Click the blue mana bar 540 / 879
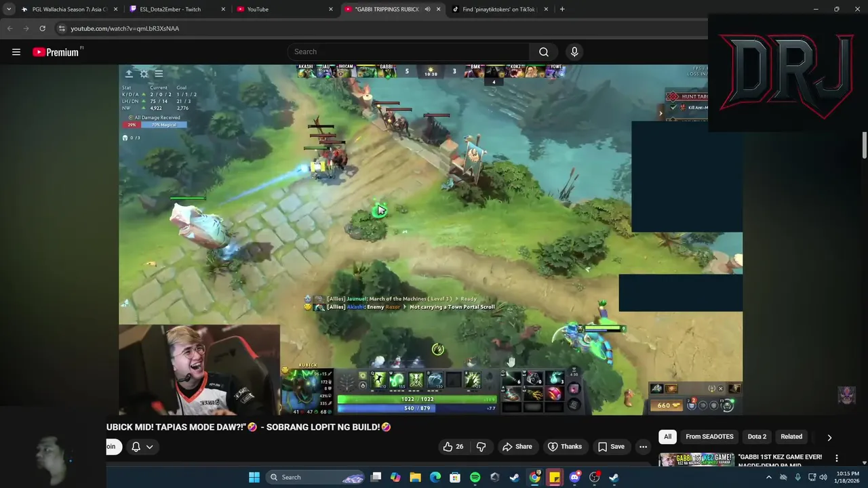This screenshot has height=488, width=868. coord(418,408)
